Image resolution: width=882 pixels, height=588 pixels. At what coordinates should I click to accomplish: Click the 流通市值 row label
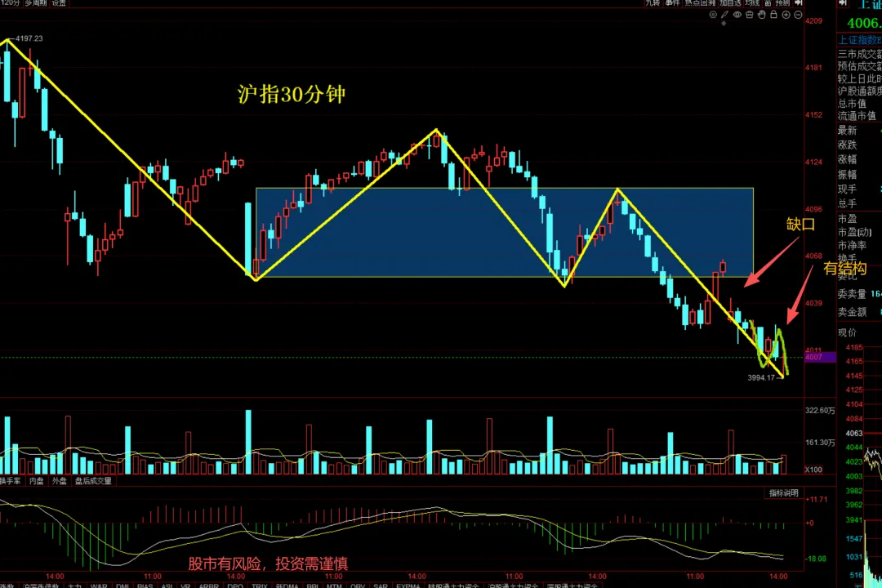pyautogui.click(x=857, y=116)
